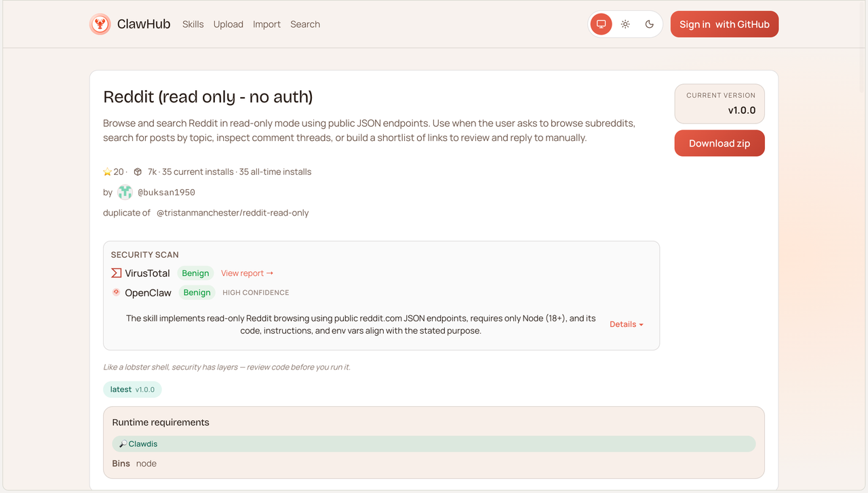
Task: Open the buksan1950 avatar image
Action: 125,193
